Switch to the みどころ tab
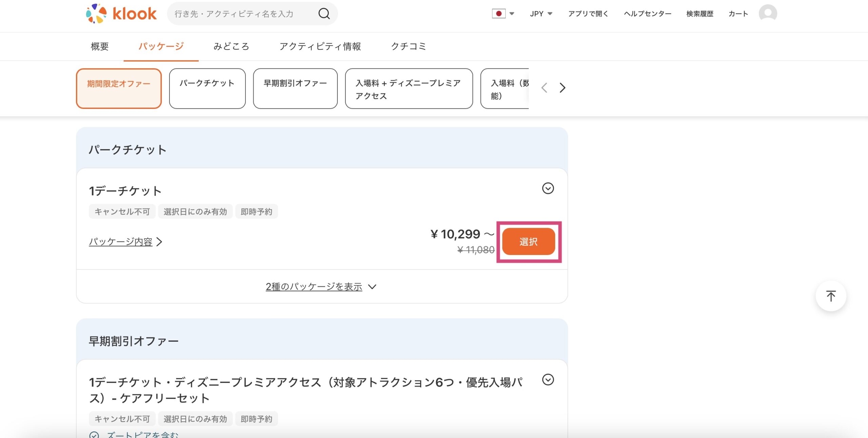 (231, 46)
